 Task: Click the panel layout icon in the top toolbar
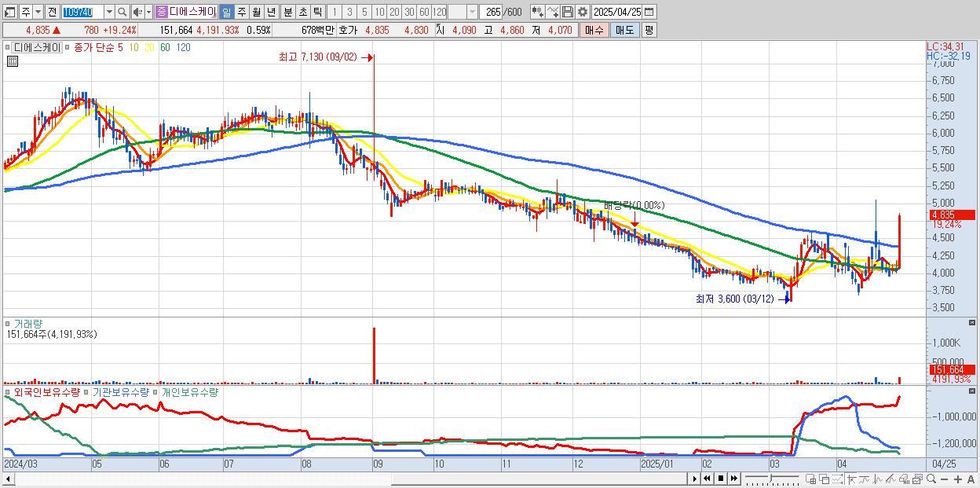coord(9,12)
